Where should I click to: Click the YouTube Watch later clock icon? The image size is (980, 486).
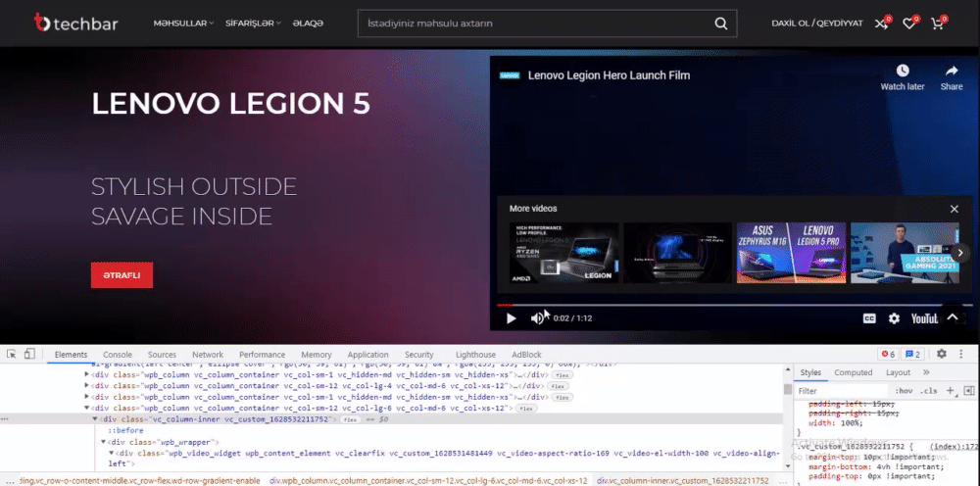[x=903, y=71]
